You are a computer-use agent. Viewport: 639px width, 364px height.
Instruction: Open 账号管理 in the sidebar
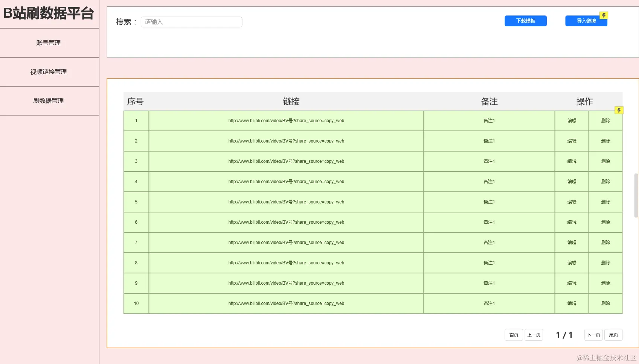pos(49,43)
